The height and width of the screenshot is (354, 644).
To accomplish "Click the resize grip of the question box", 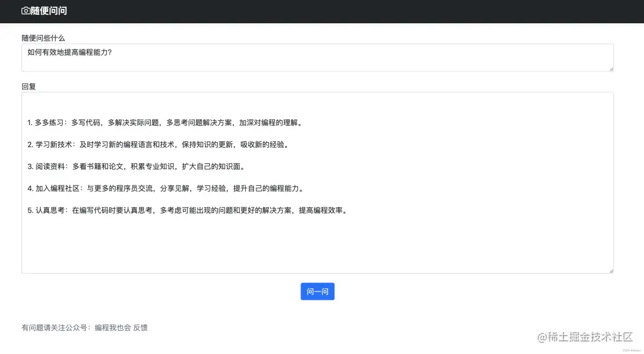I will pyautogui.click(x=611, y=69).
